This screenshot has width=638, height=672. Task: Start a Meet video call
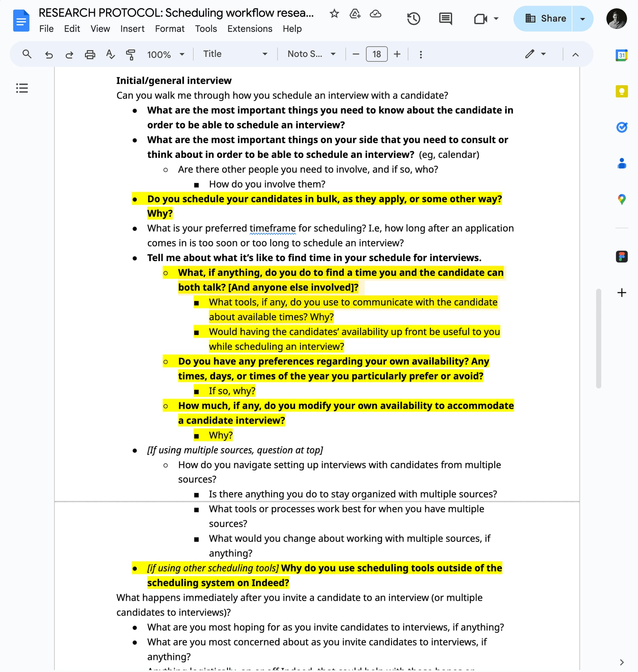(x=480, y=18)
